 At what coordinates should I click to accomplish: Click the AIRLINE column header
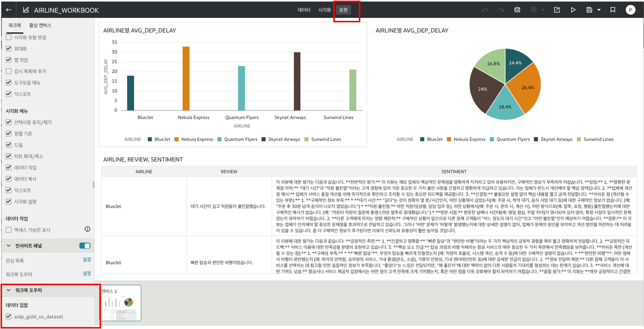(144, 172)
